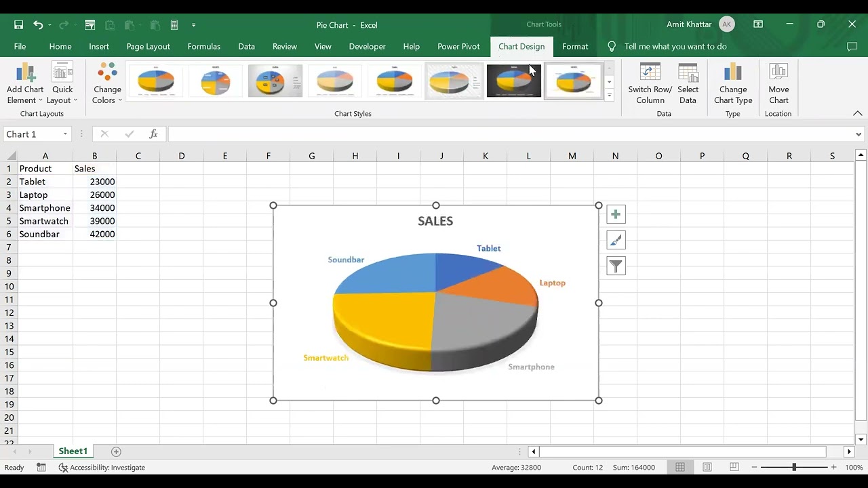Click the Undo arrow icon

pyautogui.click(x=38, y=25)
